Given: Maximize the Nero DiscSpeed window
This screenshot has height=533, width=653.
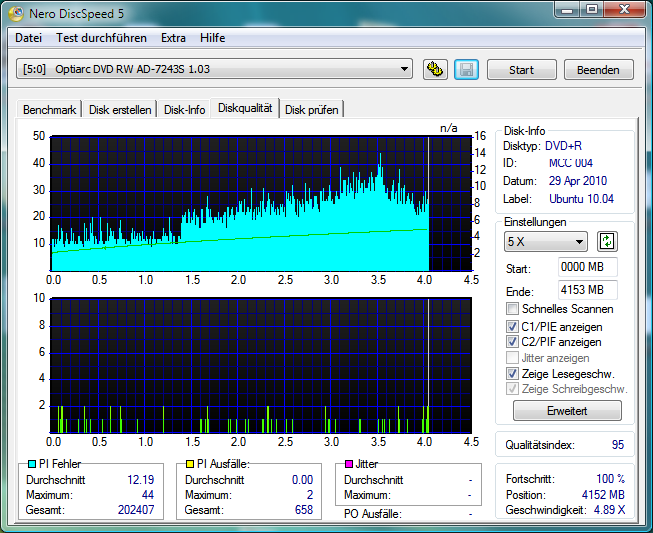Looking at the screenshot, I should click(592, 10).
